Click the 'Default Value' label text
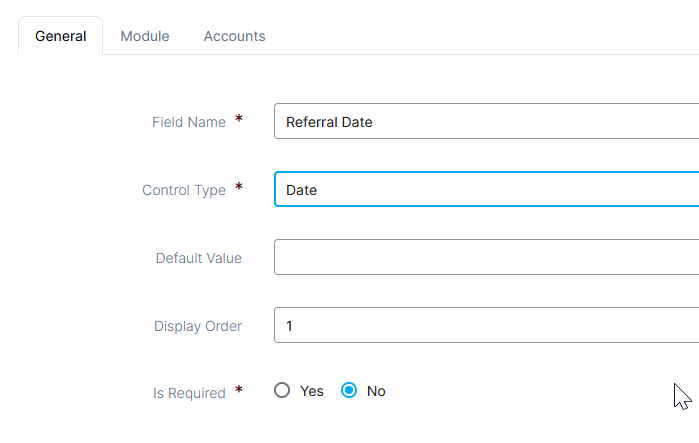This screenshot has height=443, width=699. tap(198, 258)
